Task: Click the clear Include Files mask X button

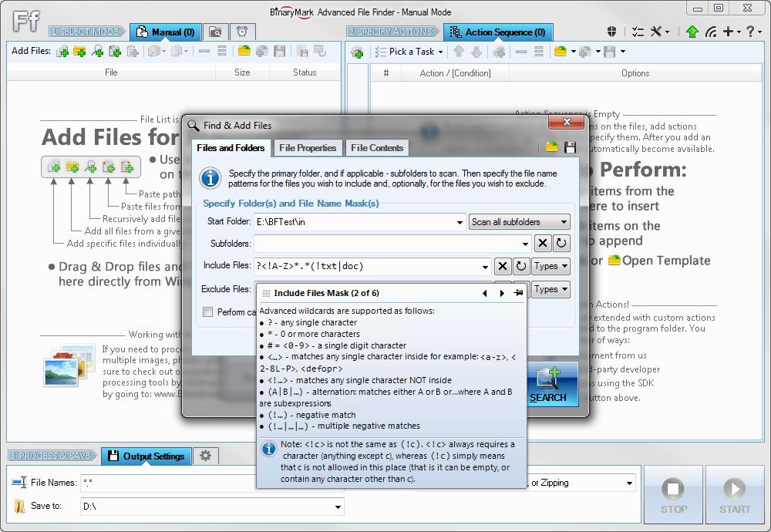Action: click(502, 266)
